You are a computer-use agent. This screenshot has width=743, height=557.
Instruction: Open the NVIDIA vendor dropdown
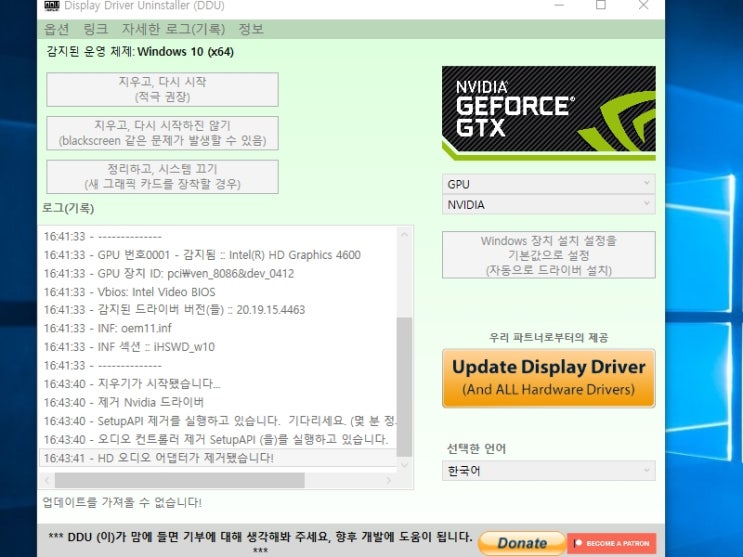549,205
